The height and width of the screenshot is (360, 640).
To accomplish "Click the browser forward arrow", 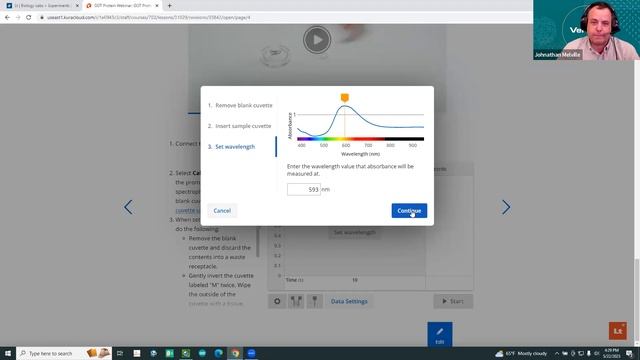I will point(18,18).
